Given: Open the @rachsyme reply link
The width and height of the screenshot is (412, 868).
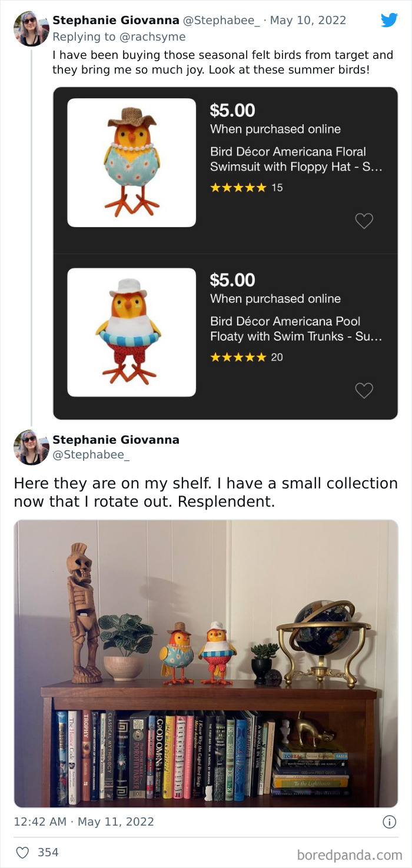Looking at the screenshot, I should coord(152,37).
